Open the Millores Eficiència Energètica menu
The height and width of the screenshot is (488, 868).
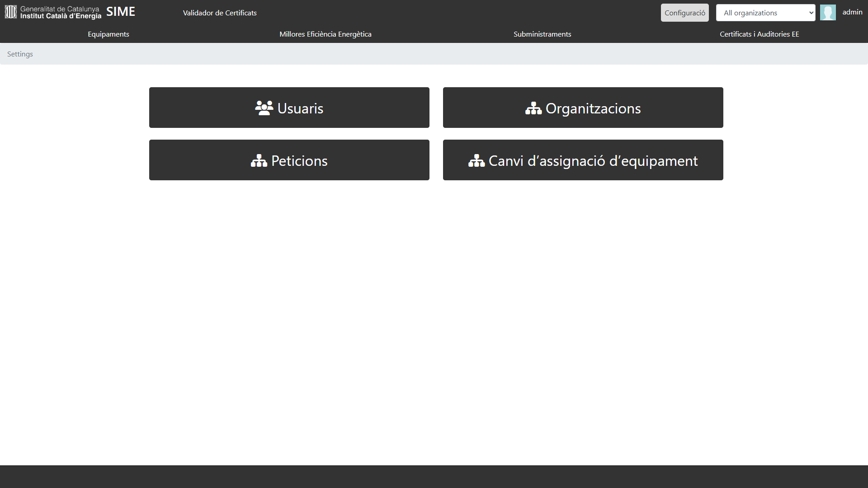coord(325,34)
